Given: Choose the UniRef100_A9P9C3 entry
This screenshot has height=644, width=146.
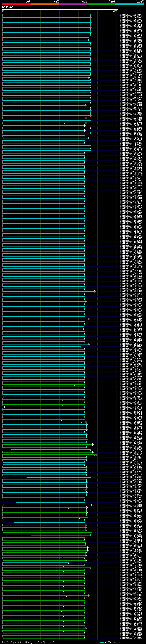Looking at the screenshot, I should click(131, 60).
